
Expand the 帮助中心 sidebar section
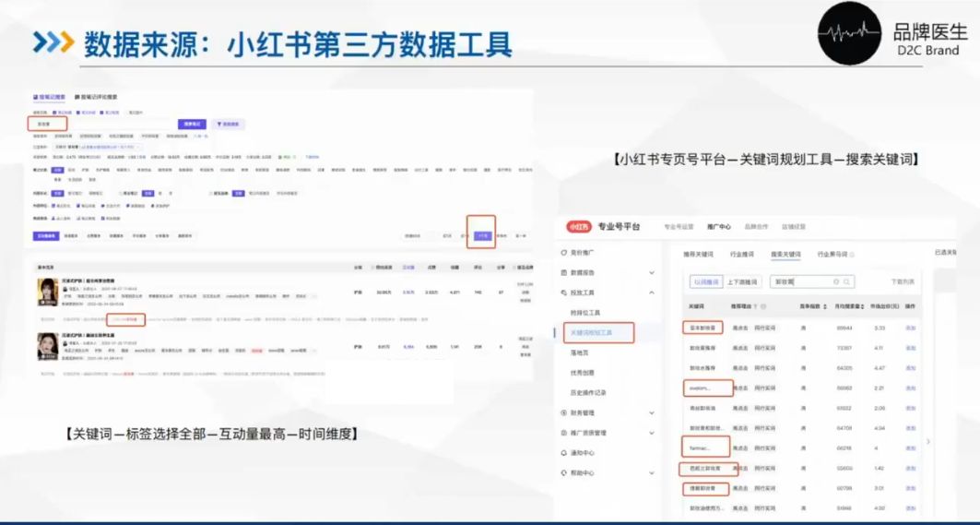click(651, 473)
